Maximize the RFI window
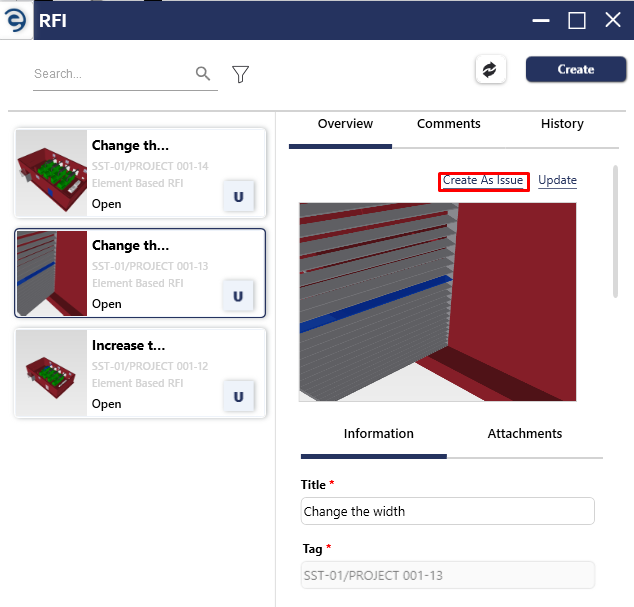Image resolution: width=634 pixels, height=607 pixels. click(577, 20)
